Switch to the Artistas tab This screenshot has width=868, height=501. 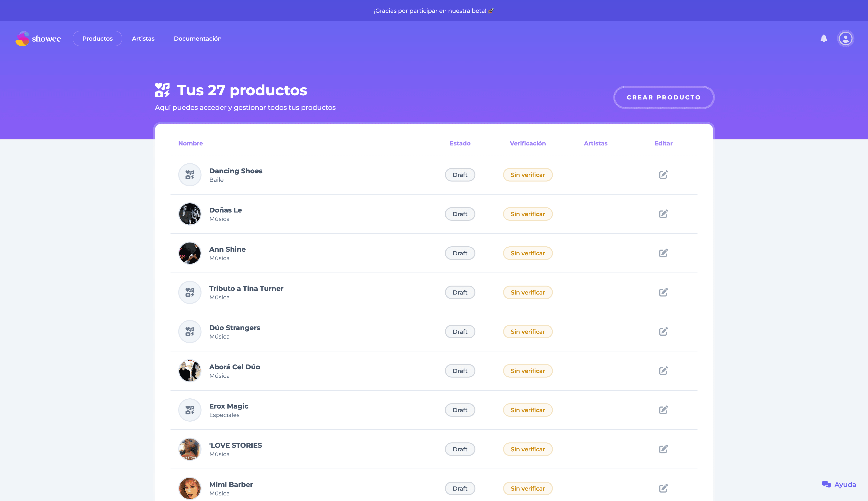(x=143, y=38)
